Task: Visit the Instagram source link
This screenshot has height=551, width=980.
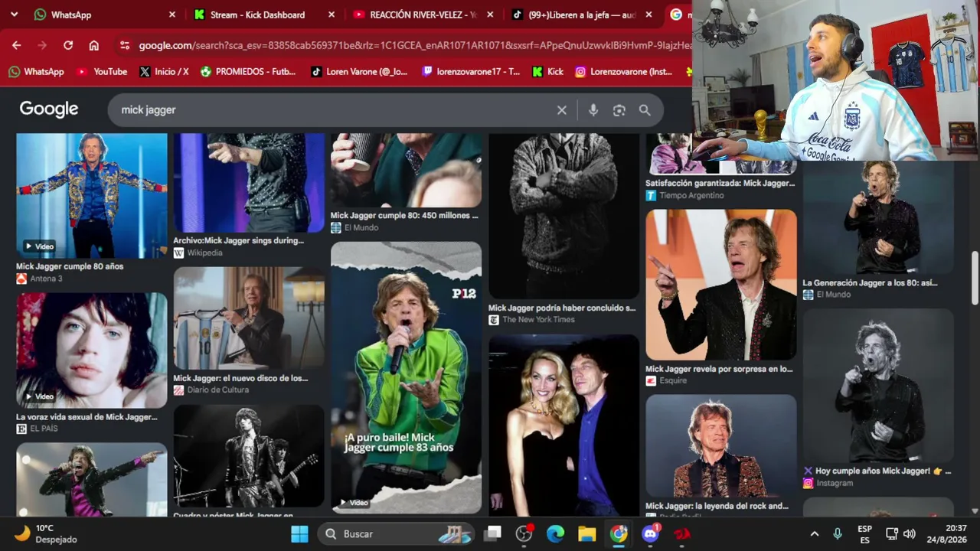Action: pyautogui.click(x=828, y=483)
